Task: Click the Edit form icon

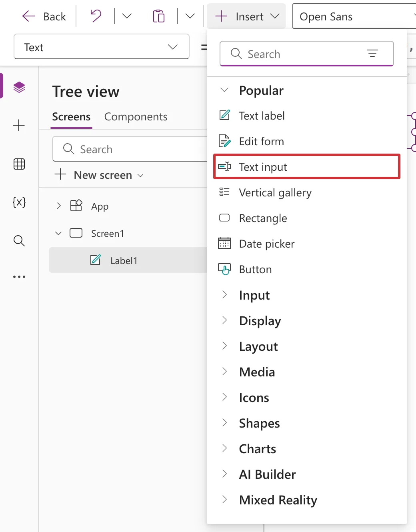Action: (225, 141)
